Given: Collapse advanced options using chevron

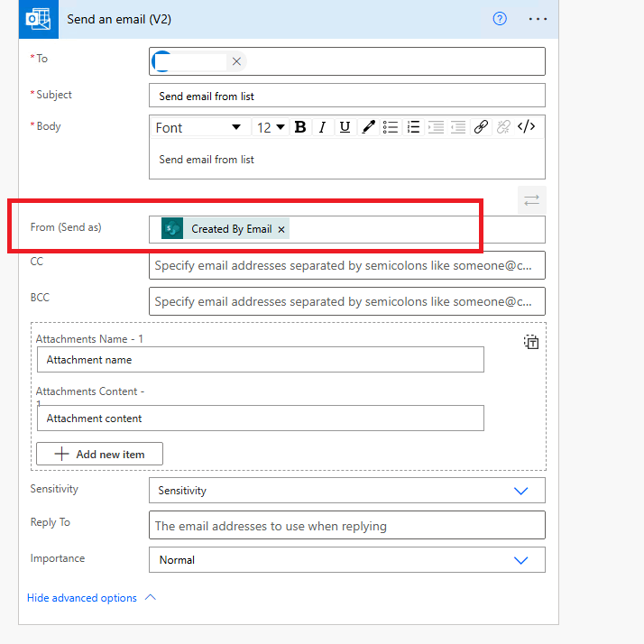Looking at the screenshot, I should pos(151,597).
